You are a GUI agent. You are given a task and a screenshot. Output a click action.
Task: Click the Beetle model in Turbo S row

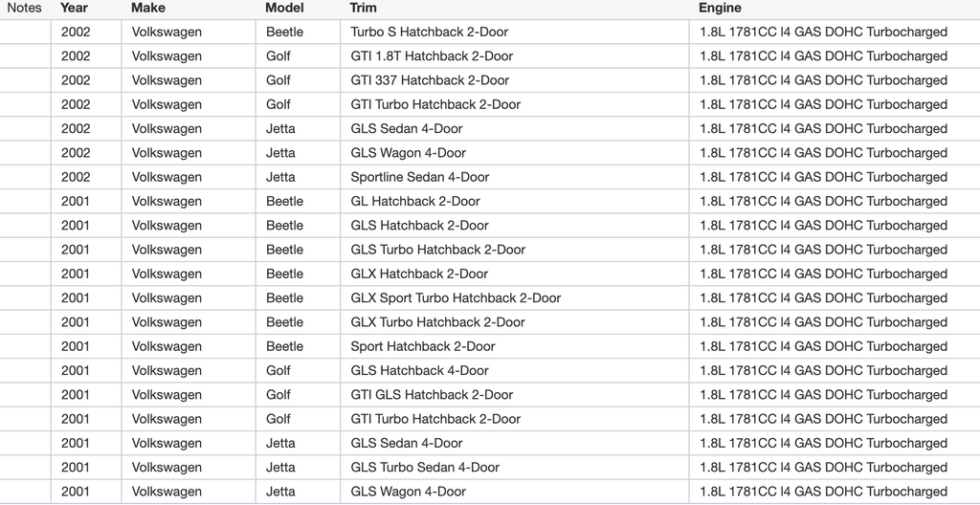pyautogui.click(x=284, y=32)
